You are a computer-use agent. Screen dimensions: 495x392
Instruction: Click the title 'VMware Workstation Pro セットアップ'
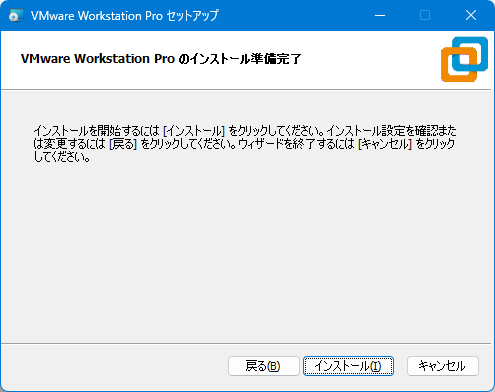click(125, 16)
